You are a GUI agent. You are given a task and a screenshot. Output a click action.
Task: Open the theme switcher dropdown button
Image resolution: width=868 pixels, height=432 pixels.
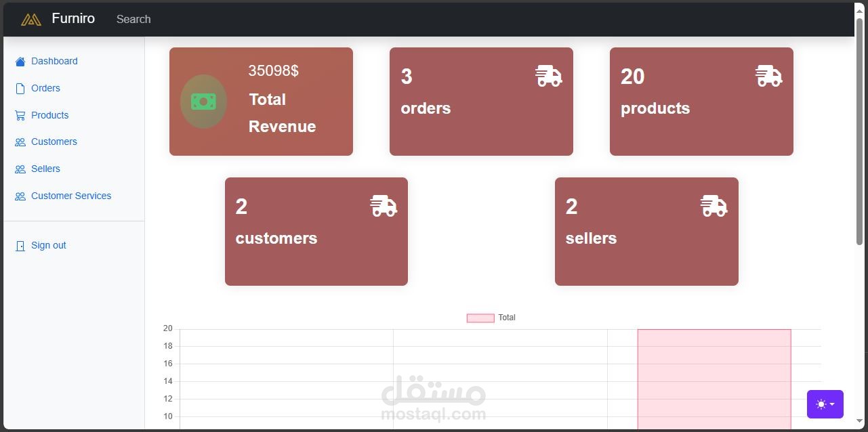coord(825,404)
